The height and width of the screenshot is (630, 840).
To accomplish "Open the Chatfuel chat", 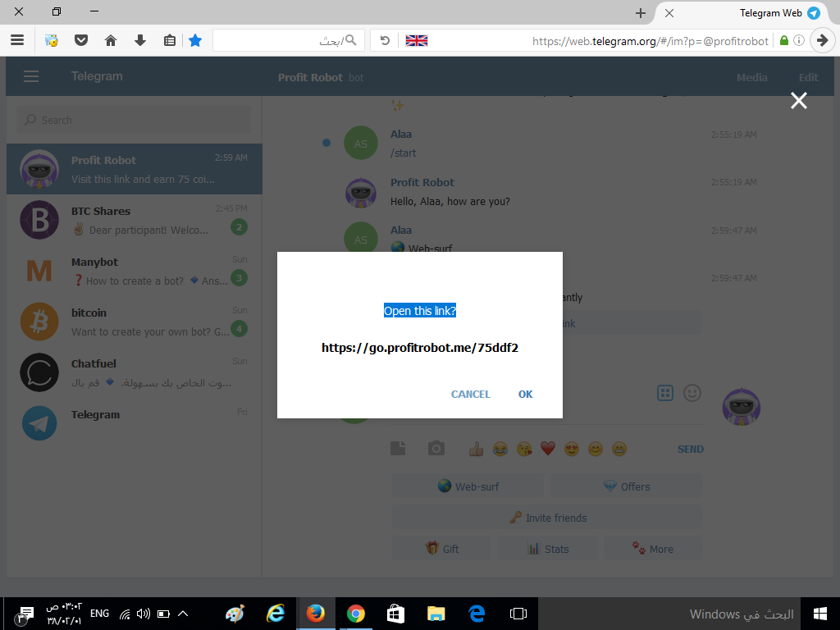I will pyautogui.click(x=135, y=372).
